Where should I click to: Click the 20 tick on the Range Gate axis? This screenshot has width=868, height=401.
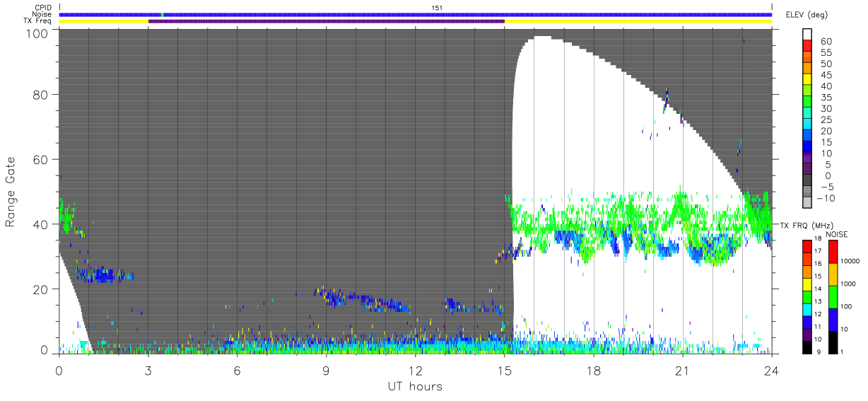[42, 289]
